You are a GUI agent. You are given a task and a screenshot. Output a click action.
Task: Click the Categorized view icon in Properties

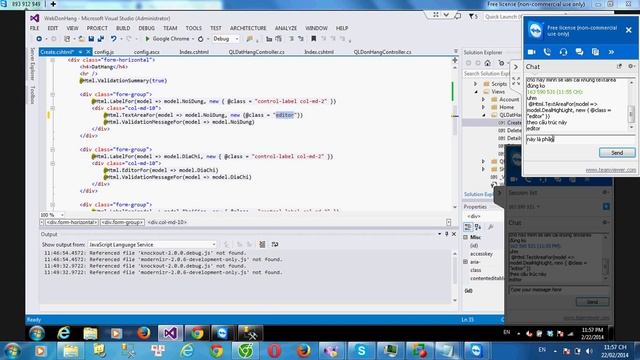tap(468, 227)
